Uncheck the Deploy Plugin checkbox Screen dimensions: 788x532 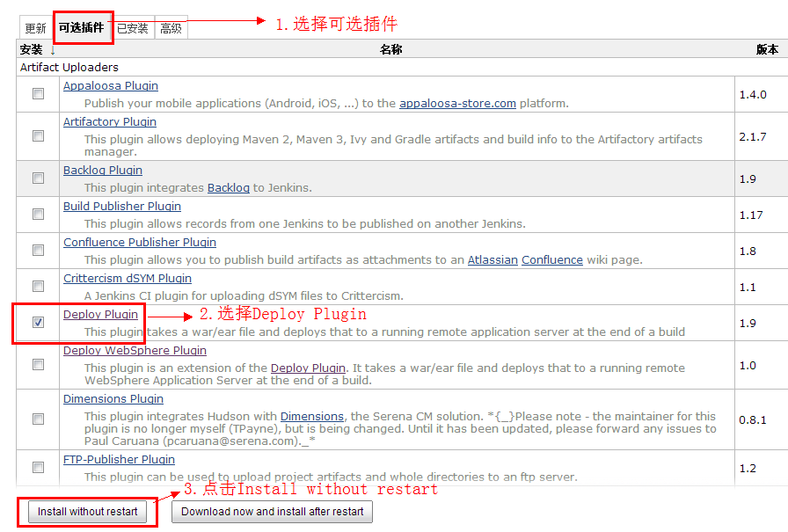click(x=36, y=322)
